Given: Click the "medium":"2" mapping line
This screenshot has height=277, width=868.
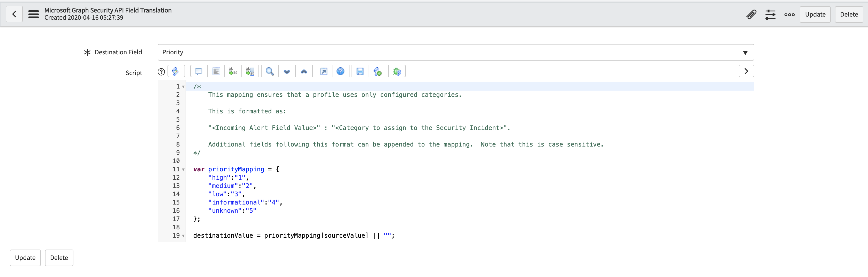Looking at the screenshot, I should click(x=232, y=186).
